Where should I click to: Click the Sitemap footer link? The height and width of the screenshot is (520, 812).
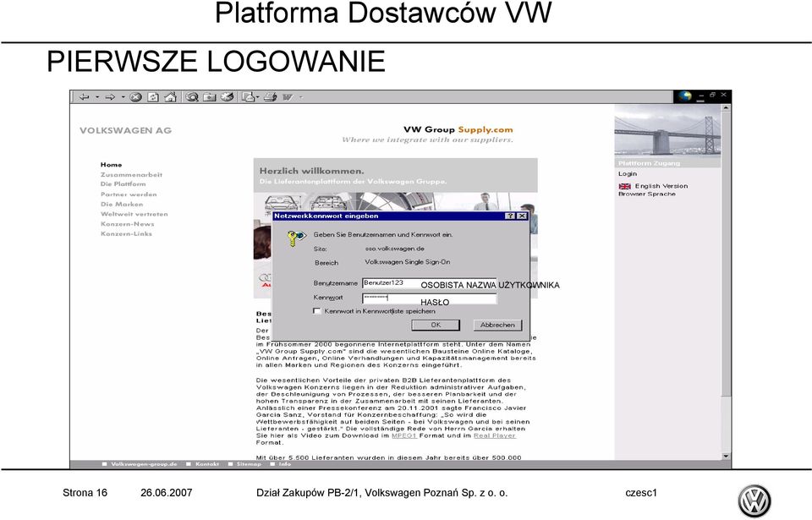click(x=249, y=464)
